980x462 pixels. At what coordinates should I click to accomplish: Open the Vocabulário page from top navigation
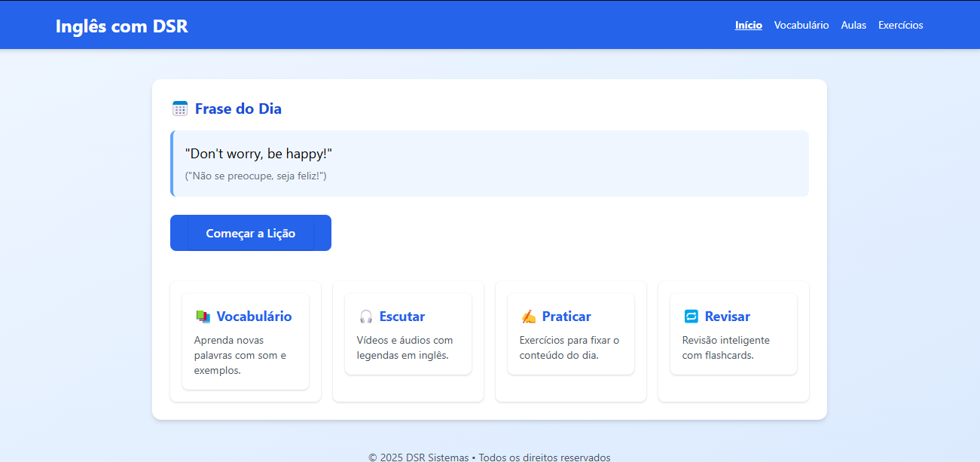pos(801,25)
